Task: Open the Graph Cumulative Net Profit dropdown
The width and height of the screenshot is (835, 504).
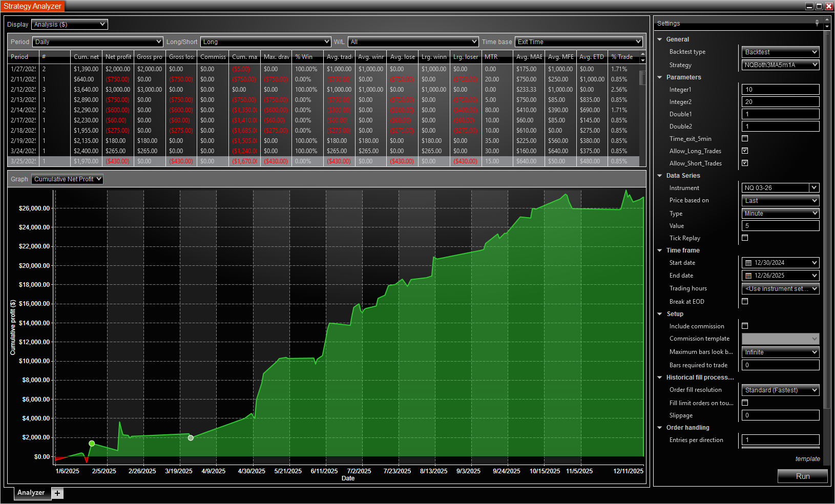Action: point(67,179)
